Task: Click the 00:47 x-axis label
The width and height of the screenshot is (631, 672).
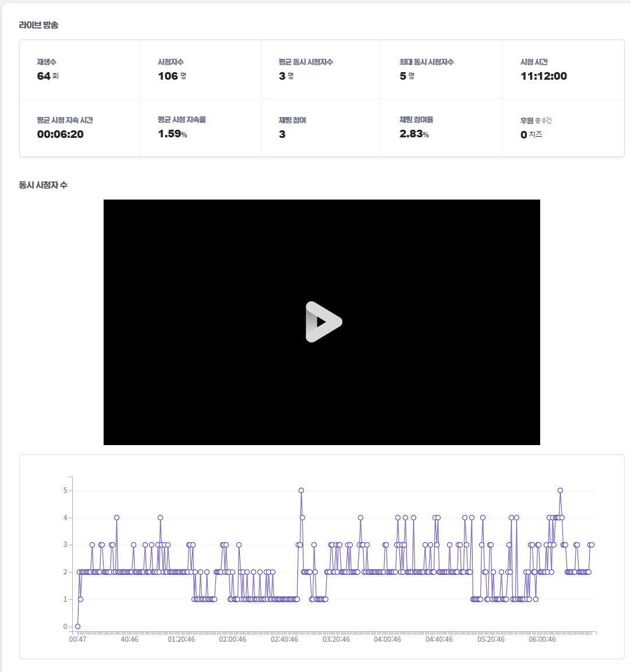Action: click(x=77, y=639)
